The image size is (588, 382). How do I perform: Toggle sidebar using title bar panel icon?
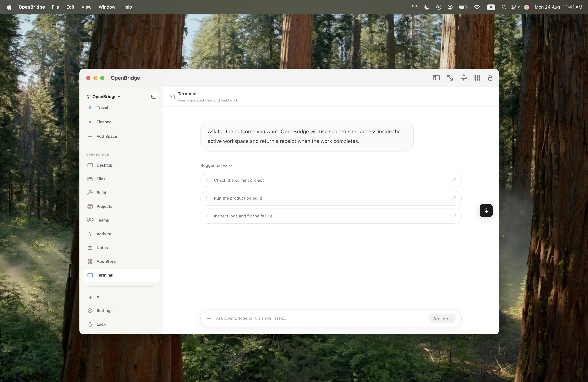click(436, 78)
